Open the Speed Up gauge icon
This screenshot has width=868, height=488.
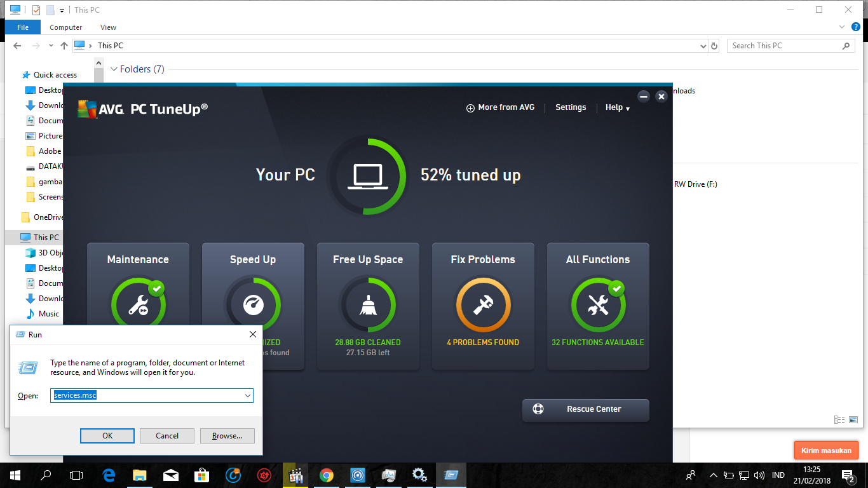(253, 306)
